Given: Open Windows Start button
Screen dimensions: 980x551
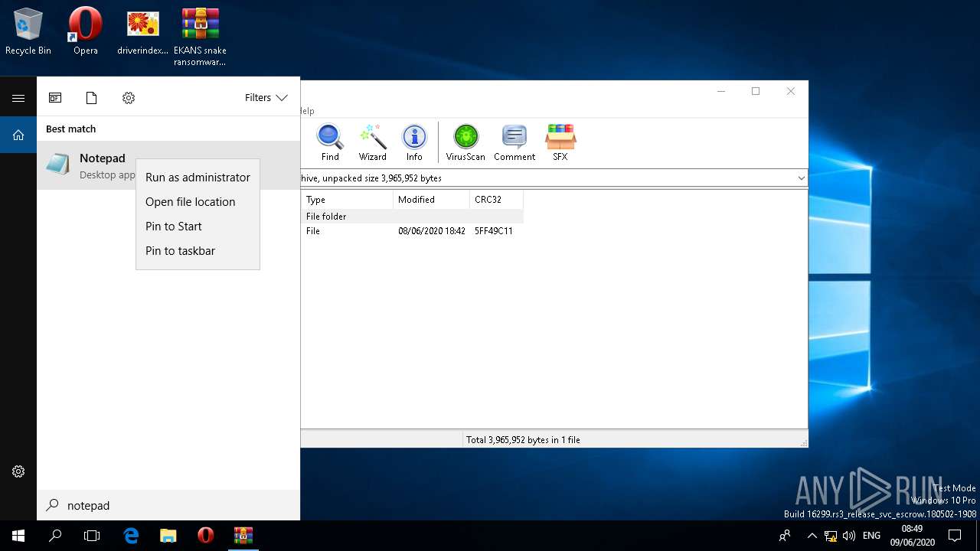Looking at the screenshot, I should (18, 536).
